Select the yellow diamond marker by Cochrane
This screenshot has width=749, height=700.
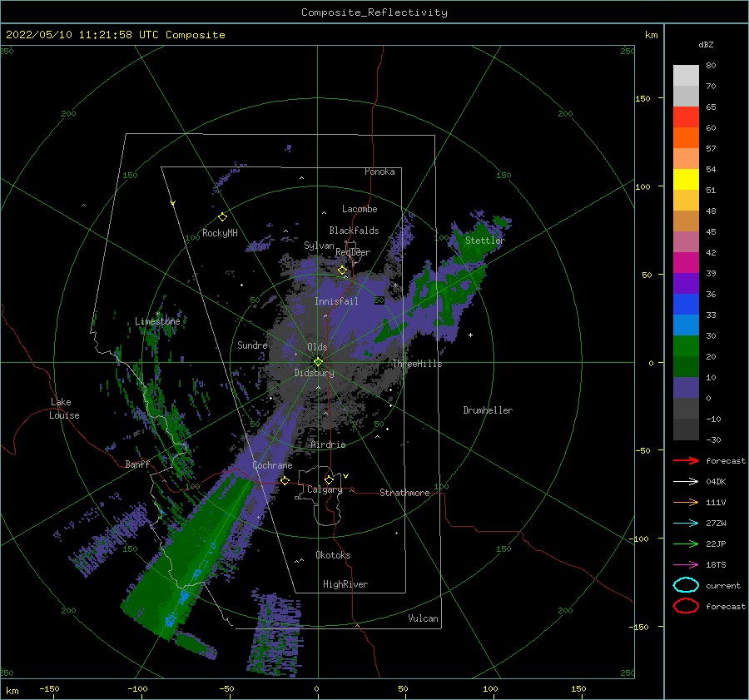(285, 480)
